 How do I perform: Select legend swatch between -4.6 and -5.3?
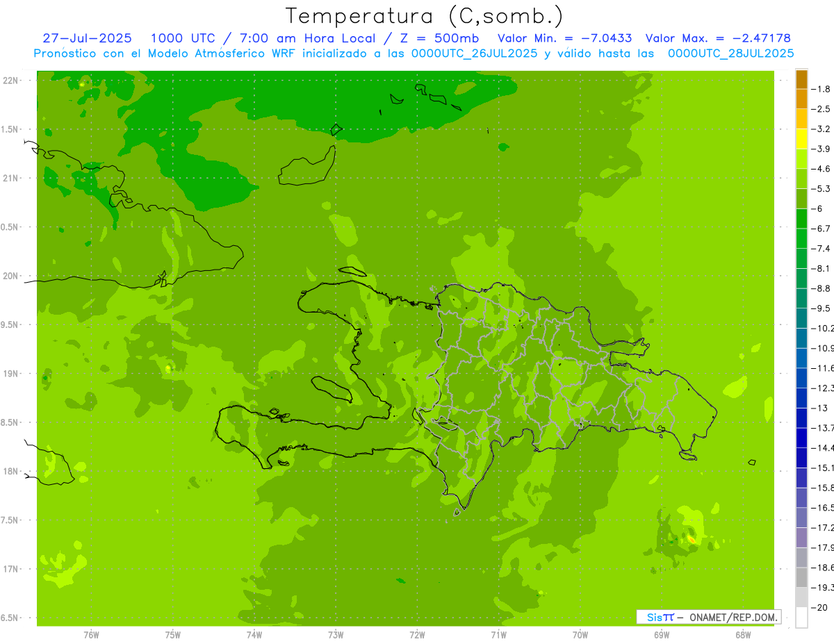(x=801, y=179)
